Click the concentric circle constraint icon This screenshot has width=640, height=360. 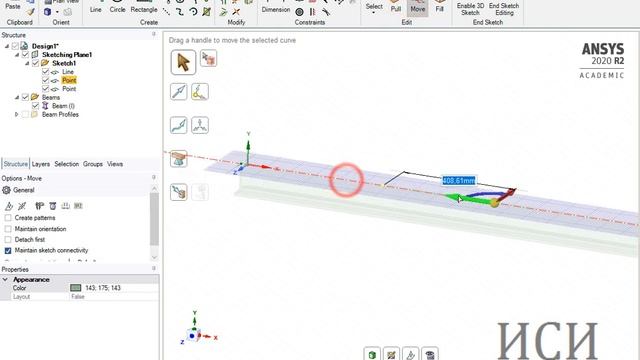click(x=299, y=12)
